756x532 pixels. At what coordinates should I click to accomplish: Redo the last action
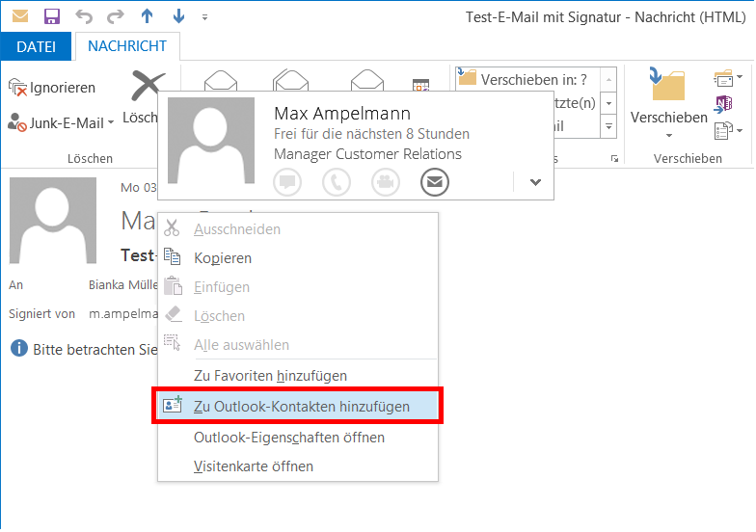click(x=116, y=17)
